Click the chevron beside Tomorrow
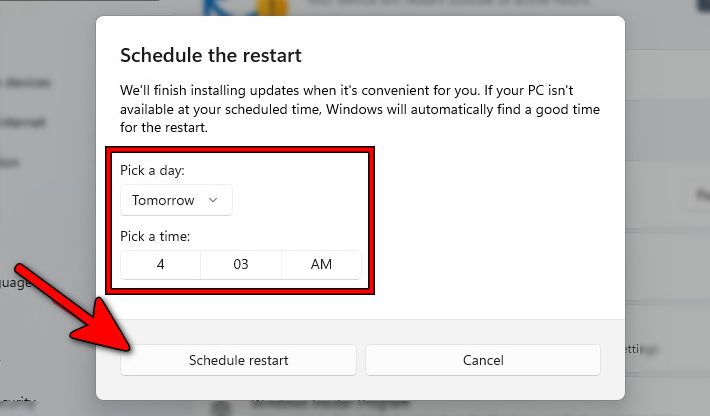The height and width of the screenshot is (416, 710). click(x=213, y=200)
